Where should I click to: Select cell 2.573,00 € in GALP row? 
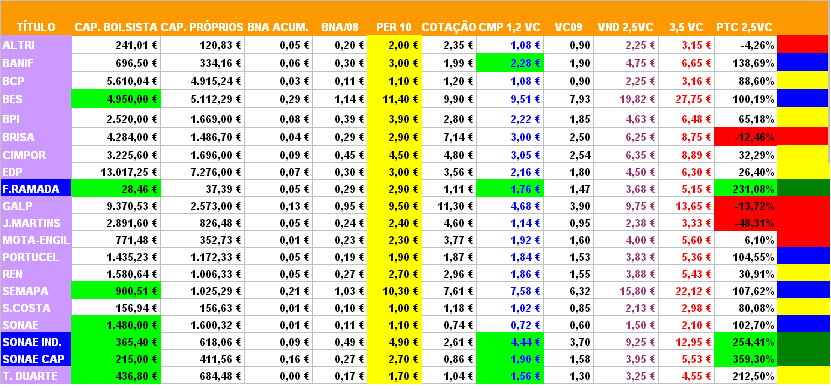pos(202,206)
